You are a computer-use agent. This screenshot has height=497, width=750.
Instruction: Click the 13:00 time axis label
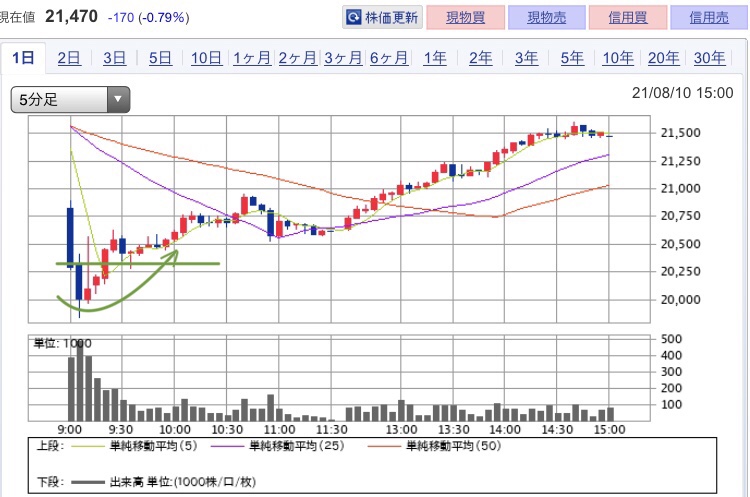tap(401, 430)
